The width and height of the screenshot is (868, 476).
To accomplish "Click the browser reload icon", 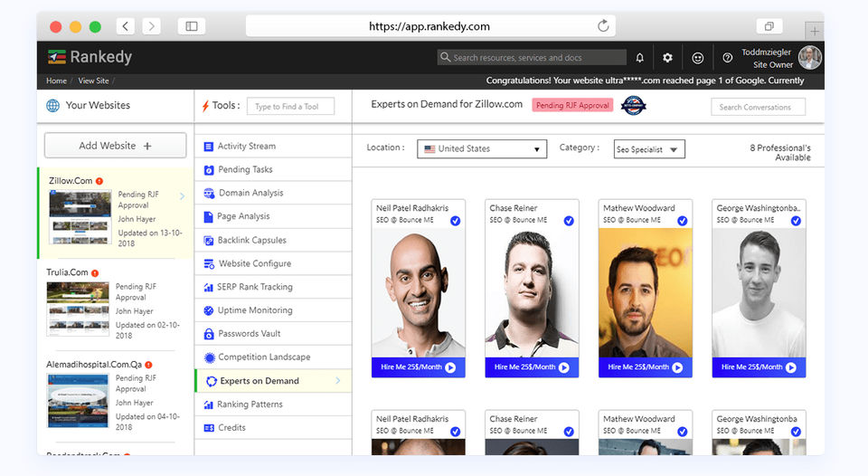I will coord(603,26).
